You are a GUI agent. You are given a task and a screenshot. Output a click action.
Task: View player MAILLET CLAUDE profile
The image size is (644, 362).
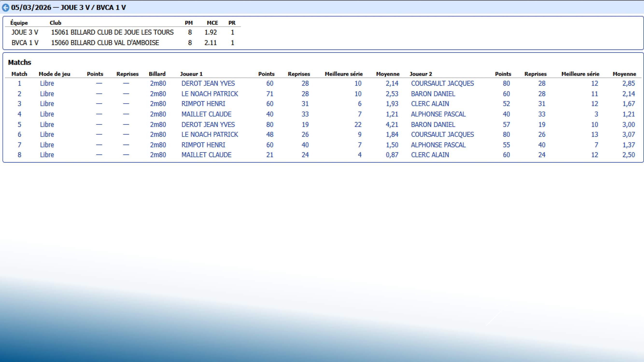pyautogui.click(x=206, y=114)
